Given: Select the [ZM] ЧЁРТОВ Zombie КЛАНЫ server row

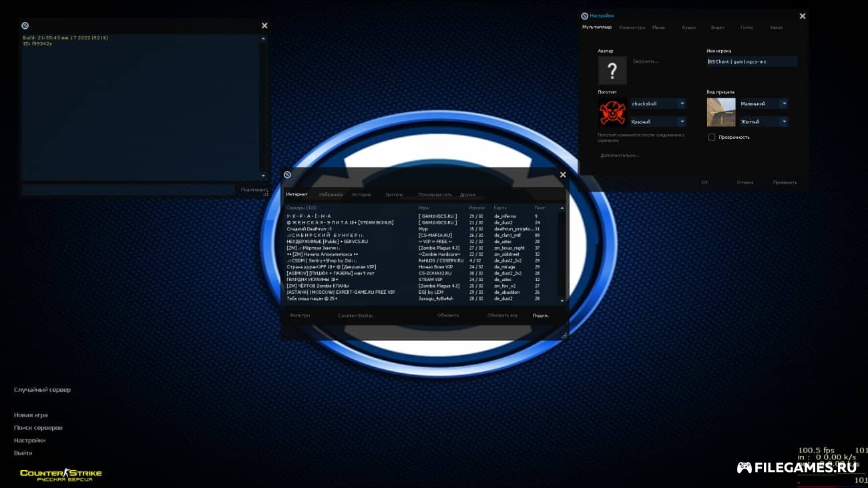Looking at the screenshot, I should coord(421,286).
